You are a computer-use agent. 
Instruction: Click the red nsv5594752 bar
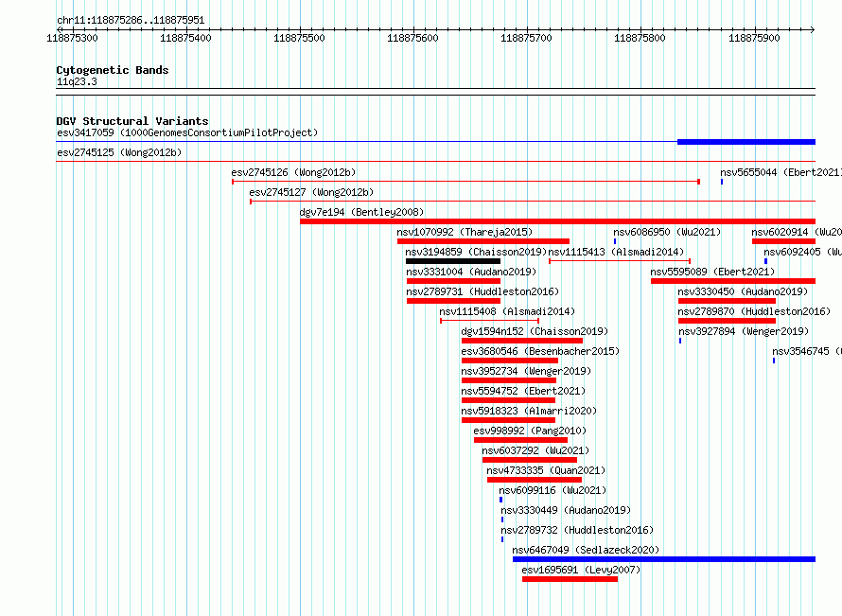coord(509,400)
